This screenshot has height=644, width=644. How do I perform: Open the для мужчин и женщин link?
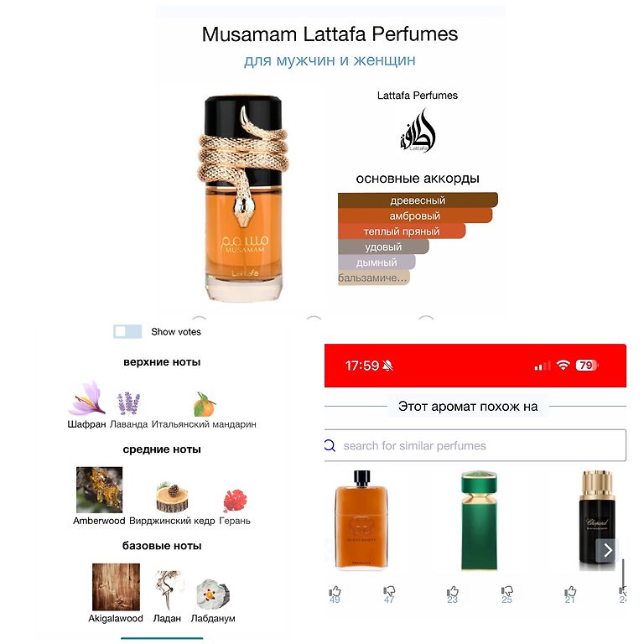point(330,60)
